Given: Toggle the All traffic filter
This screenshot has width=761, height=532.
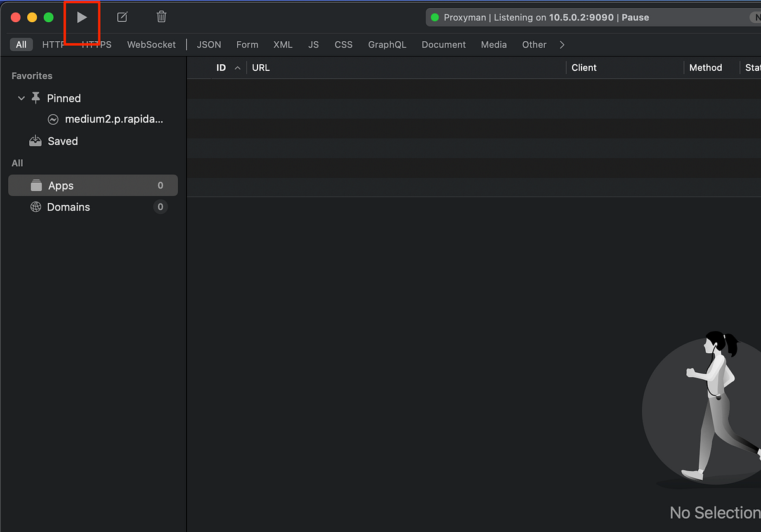Looking at the screenshot, I should (x=21, y=44).
